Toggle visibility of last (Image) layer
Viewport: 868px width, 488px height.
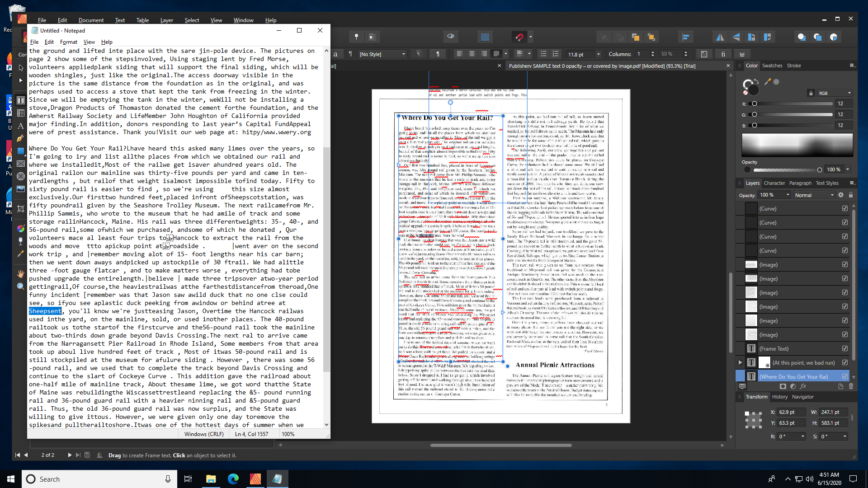(x=845, y=334)
